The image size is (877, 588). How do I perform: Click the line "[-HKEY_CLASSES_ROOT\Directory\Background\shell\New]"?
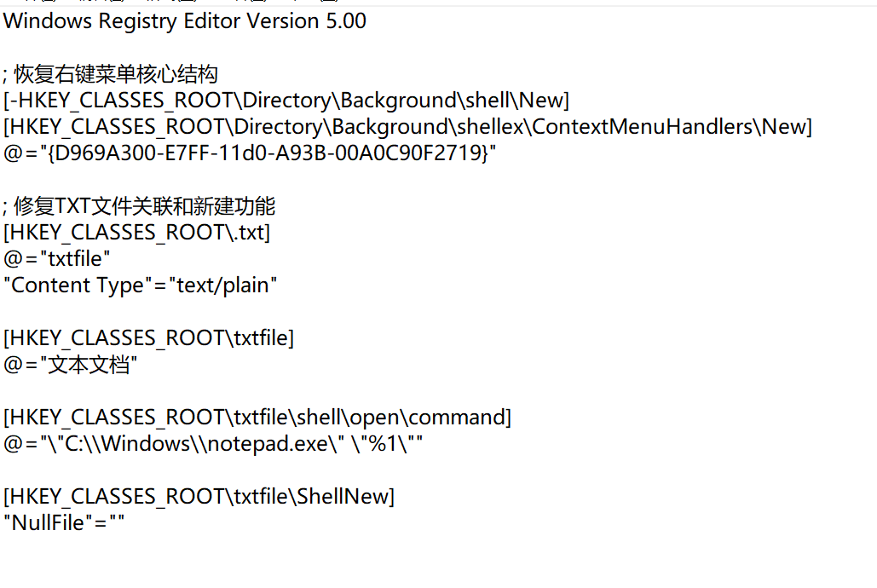point(286,101)
